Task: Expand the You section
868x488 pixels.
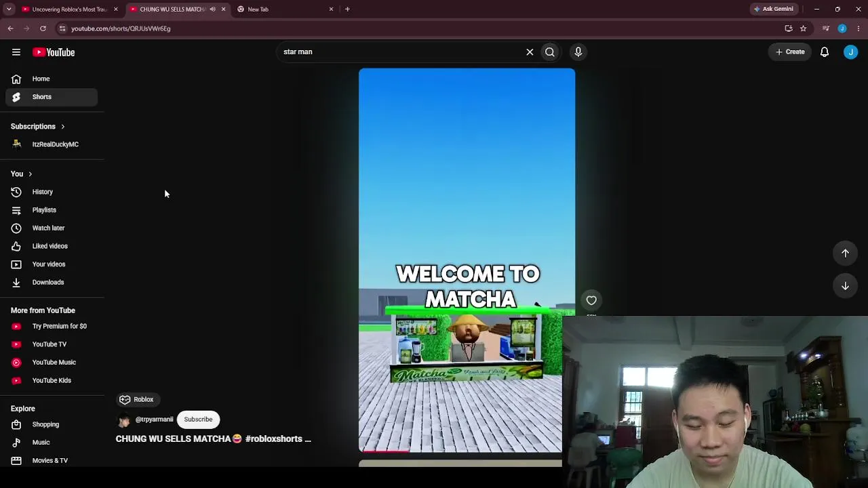Action: [x=22, y=174]
